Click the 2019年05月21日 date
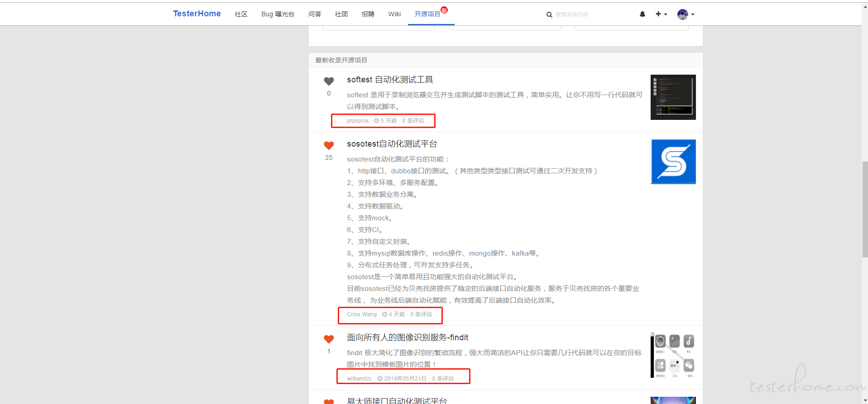This screenshot has height=404, width=868. pyautogui.click(x=405, y=379)
